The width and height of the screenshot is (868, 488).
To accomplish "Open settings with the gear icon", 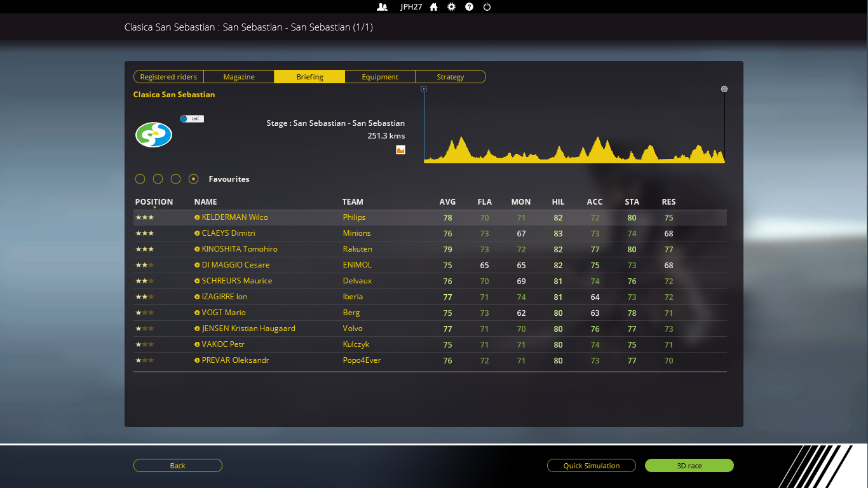I will (451, 7).
